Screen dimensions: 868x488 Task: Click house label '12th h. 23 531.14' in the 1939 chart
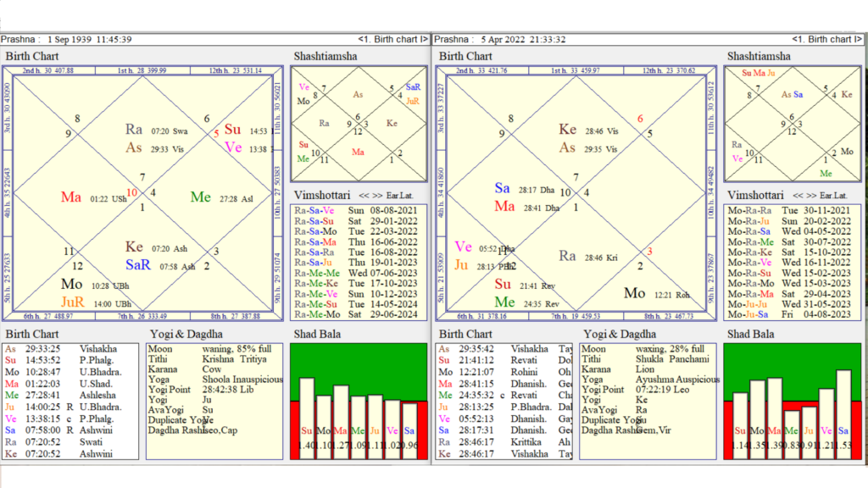[x=236, y=71]
